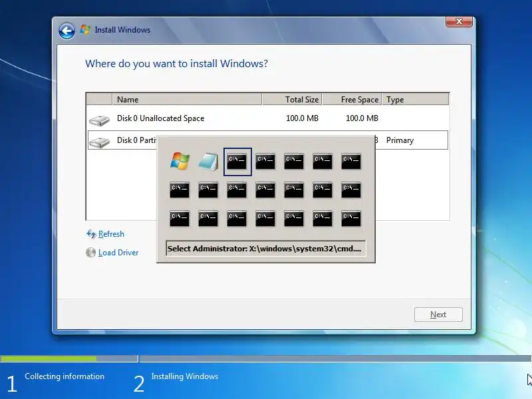
Task: Click the Select Administrator cmd window label
Action: (x=265, y=248)
